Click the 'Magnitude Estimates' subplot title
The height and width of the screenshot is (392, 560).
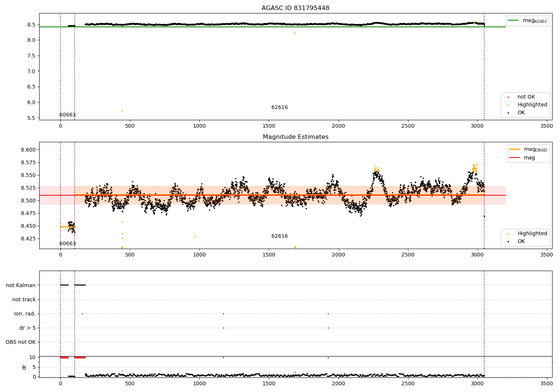coord(295,137)
